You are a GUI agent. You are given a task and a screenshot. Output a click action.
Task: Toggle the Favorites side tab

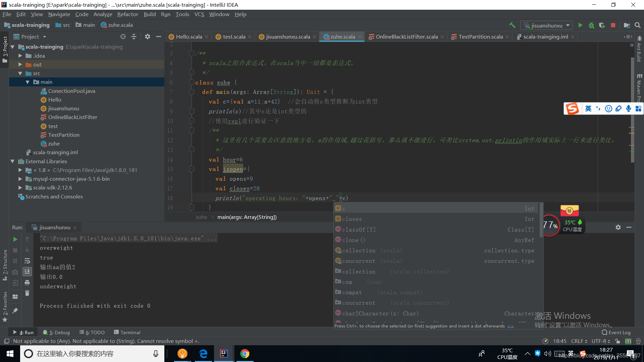pyautogui.click(x=5, y=306)
